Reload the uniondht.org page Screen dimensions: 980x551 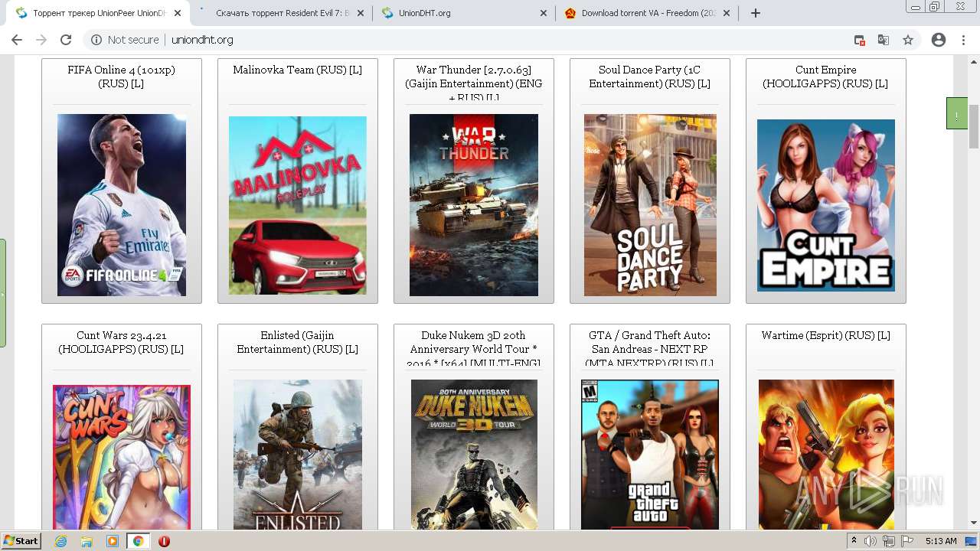click(x=66, y=40)
